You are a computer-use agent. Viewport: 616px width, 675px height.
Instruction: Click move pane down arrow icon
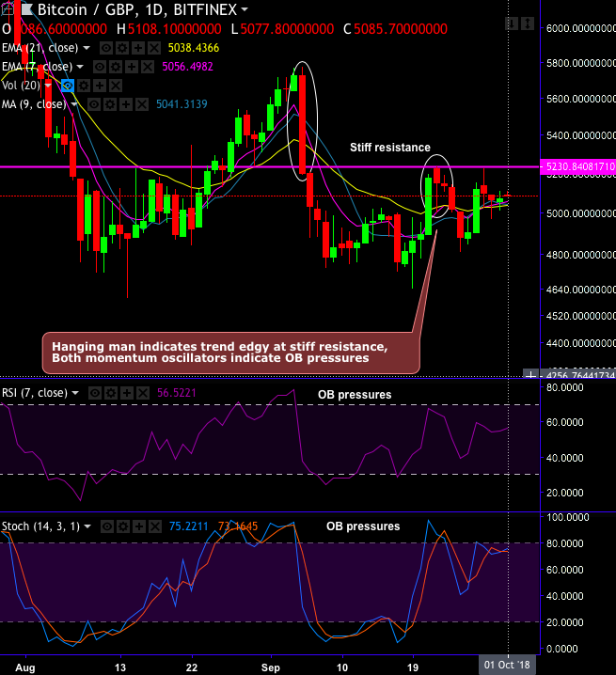[512, 24]
